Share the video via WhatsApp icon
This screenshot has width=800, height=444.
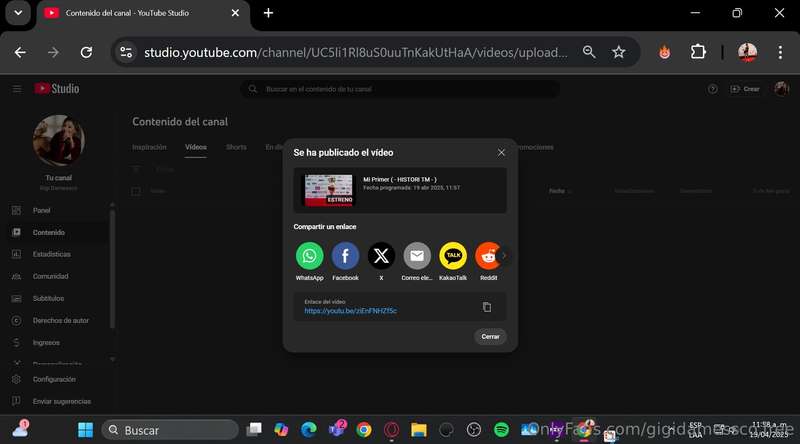point(309,256)
